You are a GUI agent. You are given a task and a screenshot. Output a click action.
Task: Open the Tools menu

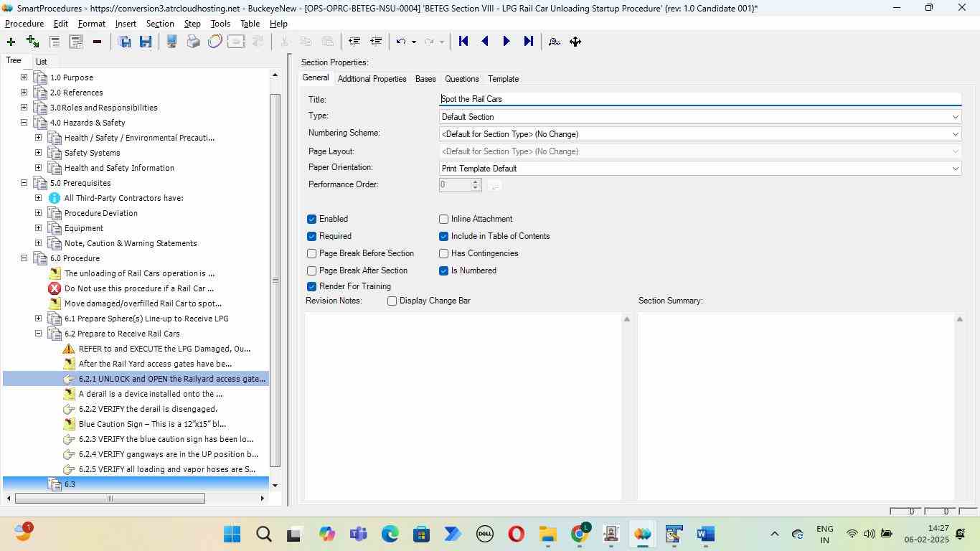point(220,24)
